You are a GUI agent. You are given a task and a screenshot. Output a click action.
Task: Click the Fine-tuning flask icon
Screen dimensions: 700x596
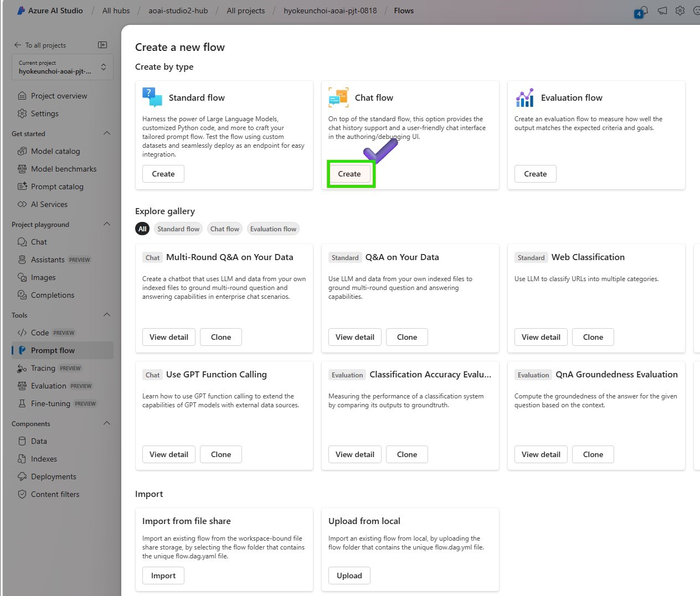click(22, 403)
